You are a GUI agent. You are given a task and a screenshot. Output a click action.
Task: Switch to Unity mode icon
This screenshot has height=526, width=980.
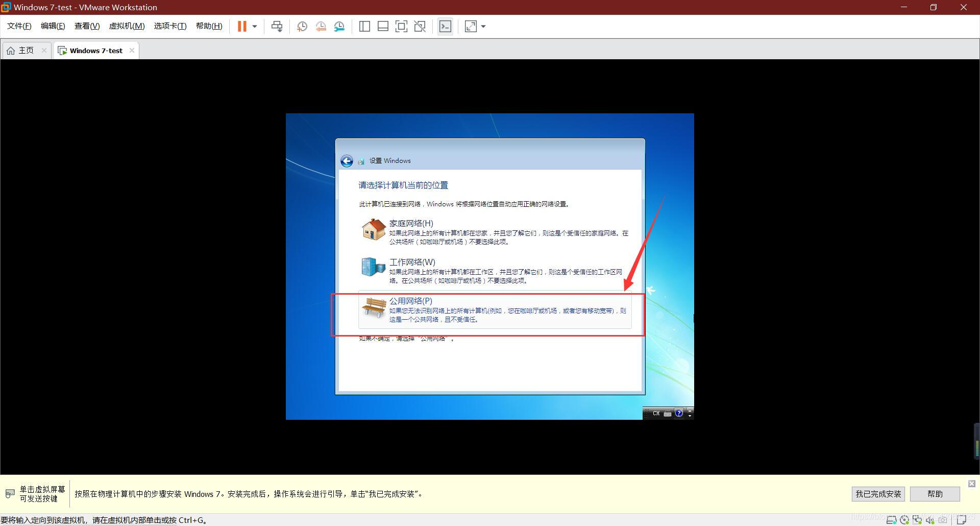tap(420, 26)
